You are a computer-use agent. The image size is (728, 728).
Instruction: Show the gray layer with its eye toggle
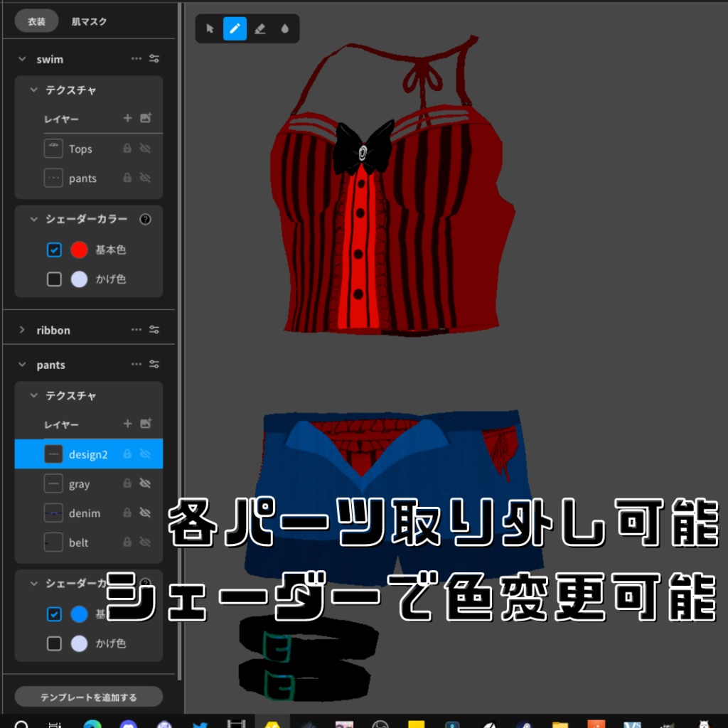(146, 483)
